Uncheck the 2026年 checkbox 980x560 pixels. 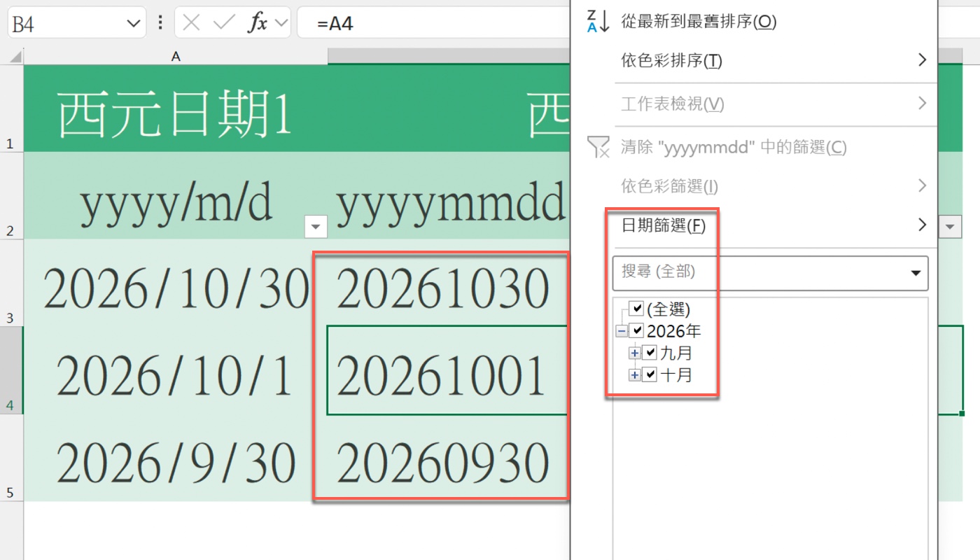636,330
